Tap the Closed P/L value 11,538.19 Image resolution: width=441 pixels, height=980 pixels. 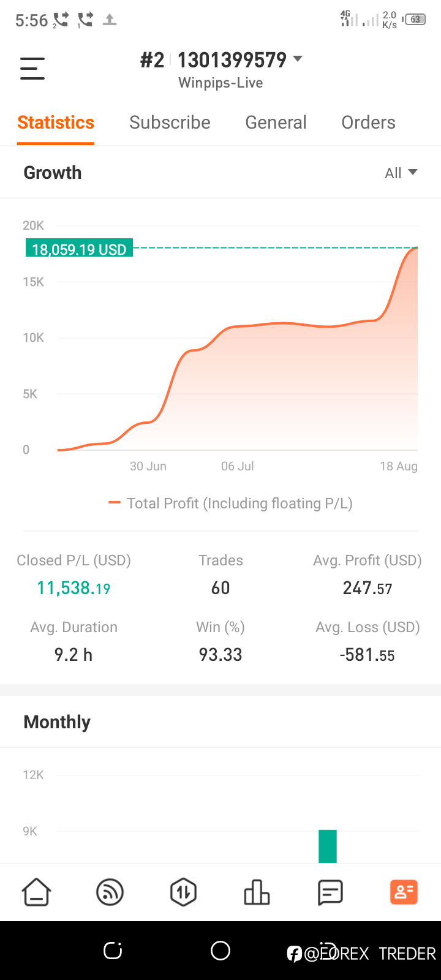coord(73,588)
